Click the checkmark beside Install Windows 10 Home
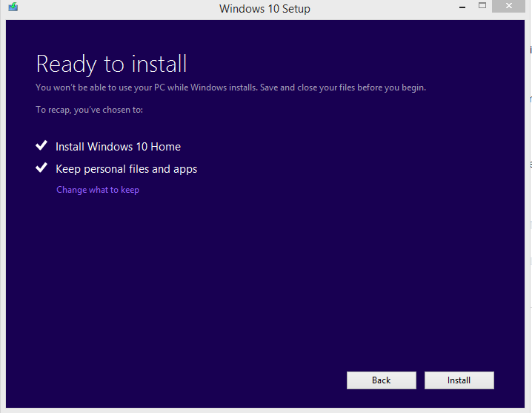Viewport: 532px width, 413px height. tap(41, 146)
